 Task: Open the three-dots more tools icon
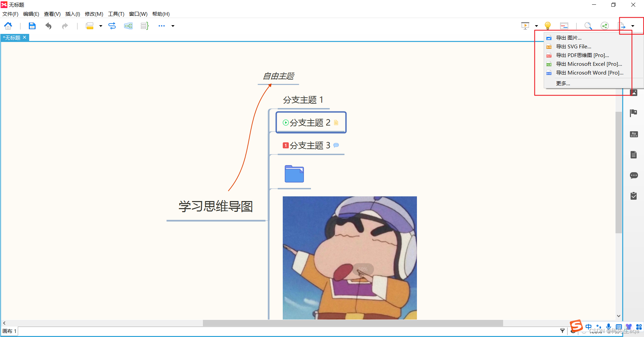coord(162,26)
